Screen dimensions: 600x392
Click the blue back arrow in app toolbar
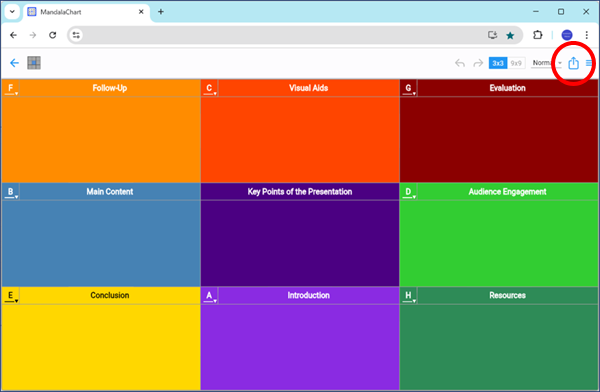click(14, 63)
